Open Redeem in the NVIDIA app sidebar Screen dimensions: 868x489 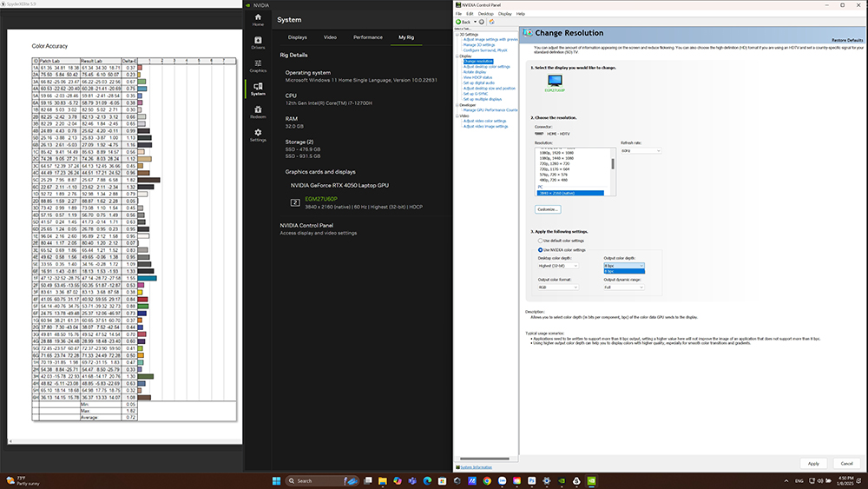point(258,112)
